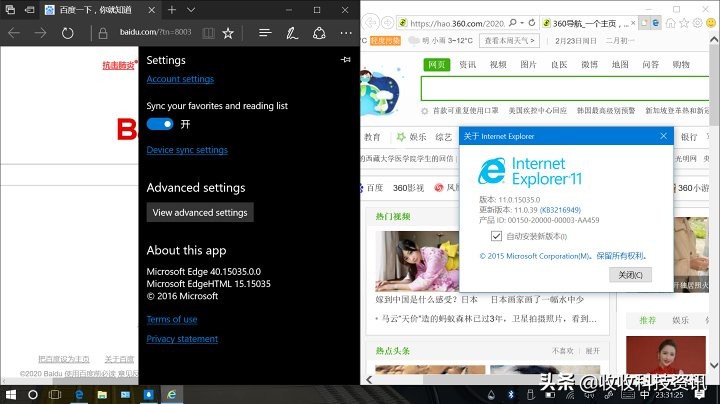
Task: Click the IE address bar URL
Action: [457, 23]
